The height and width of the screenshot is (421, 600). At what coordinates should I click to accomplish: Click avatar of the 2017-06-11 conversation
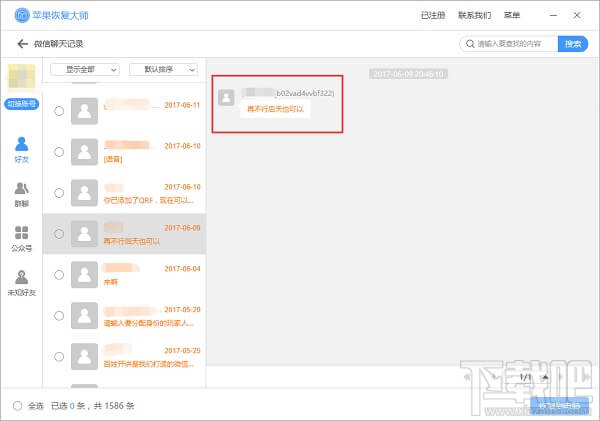pyautogui.click(x=84, y=111)
